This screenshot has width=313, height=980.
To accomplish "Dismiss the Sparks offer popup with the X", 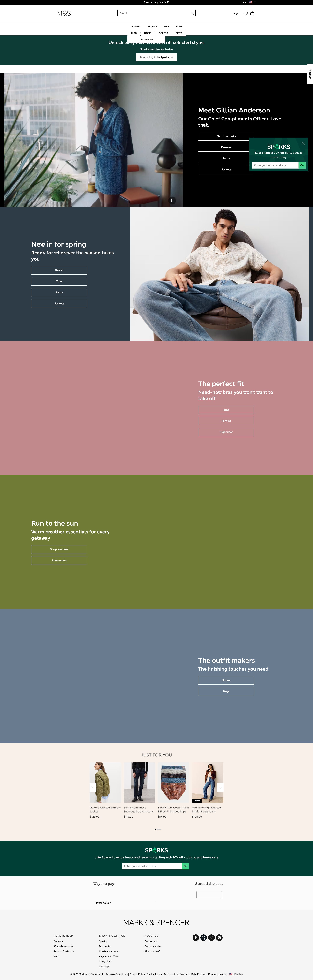I will coord(303,143).
